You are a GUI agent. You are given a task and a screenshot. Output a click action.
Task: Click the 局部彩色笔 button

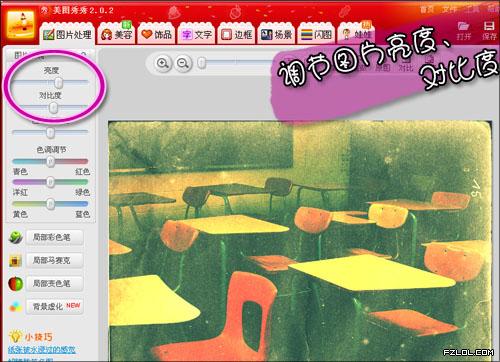pyautogui.click(x=55, y=237)
